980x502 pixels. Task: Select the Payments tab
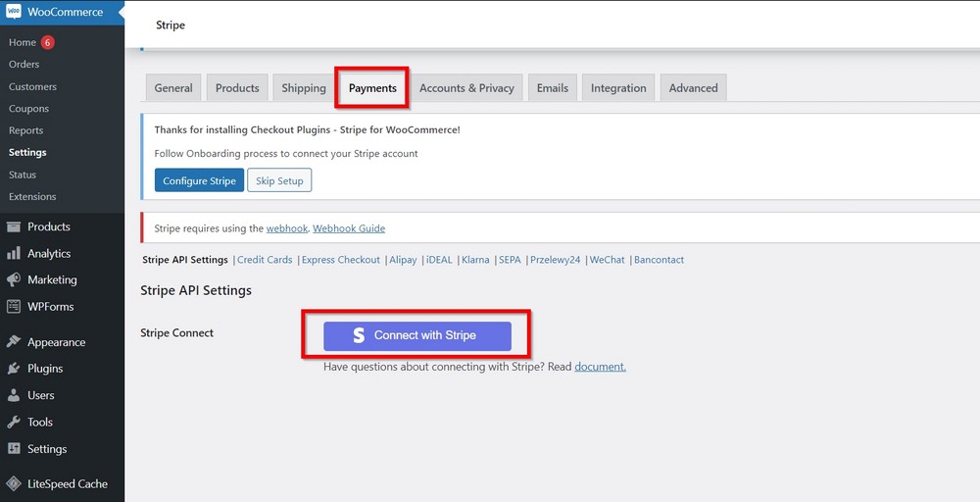(372, 87)
